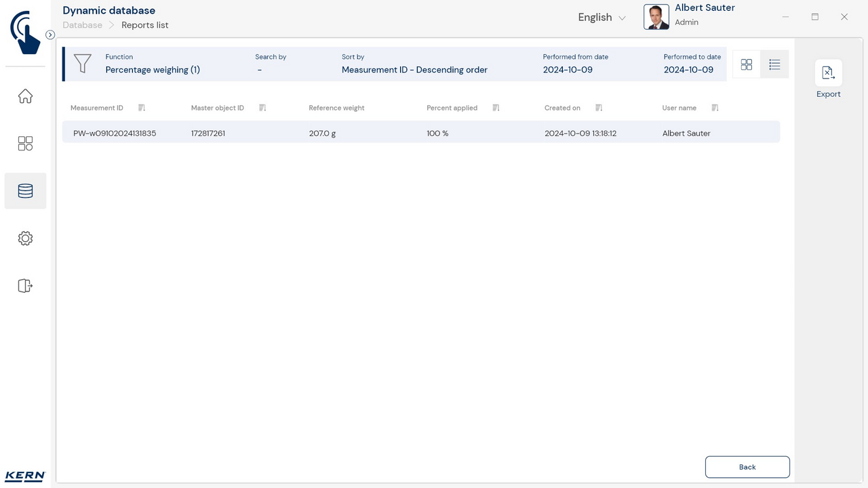The image size is (868, 488).
Task: Switch to tile grid view
Action: [x=747, y=64]
